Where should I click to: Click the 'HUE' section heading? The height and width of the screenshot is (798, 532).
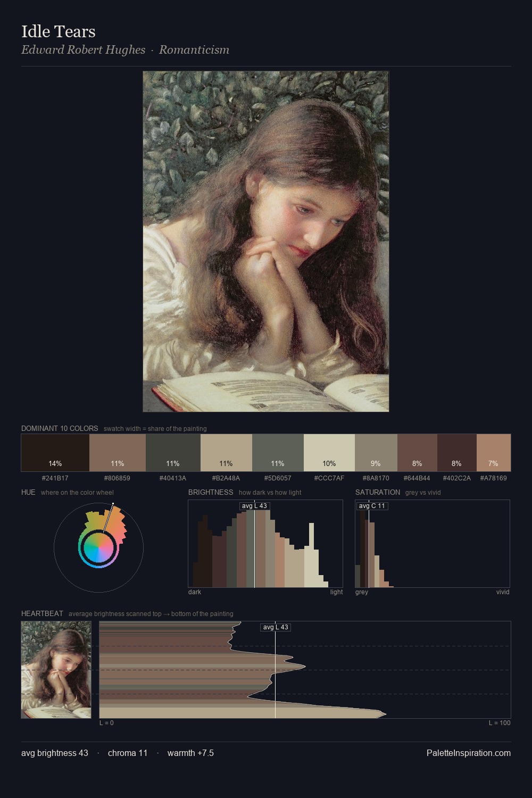pos(28,492)
